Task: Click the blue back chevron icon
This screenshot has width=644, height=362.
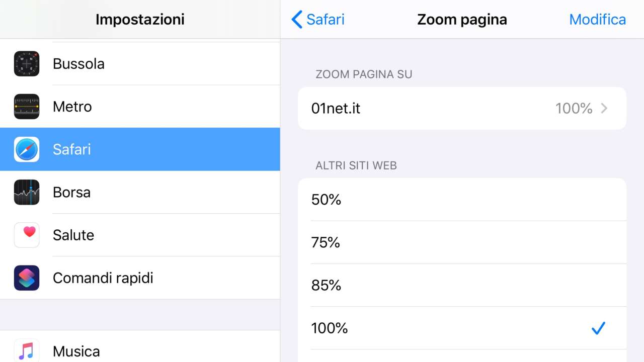Action: [x=297, y=20]
